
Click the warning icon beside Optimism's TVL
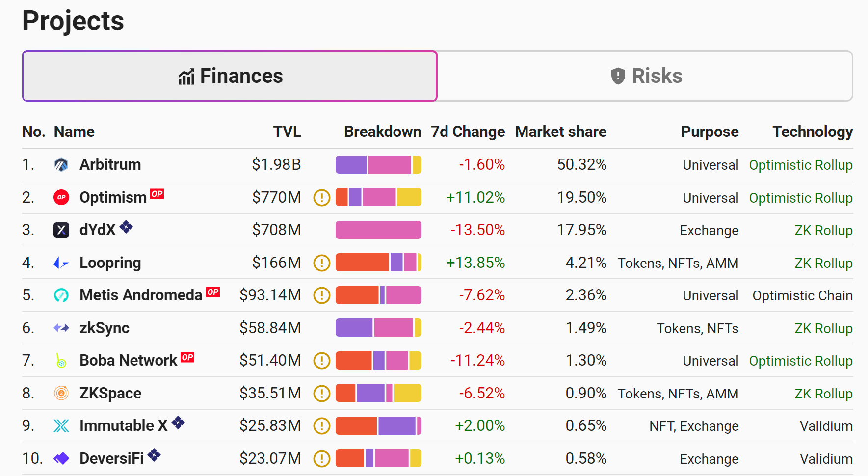322,197
